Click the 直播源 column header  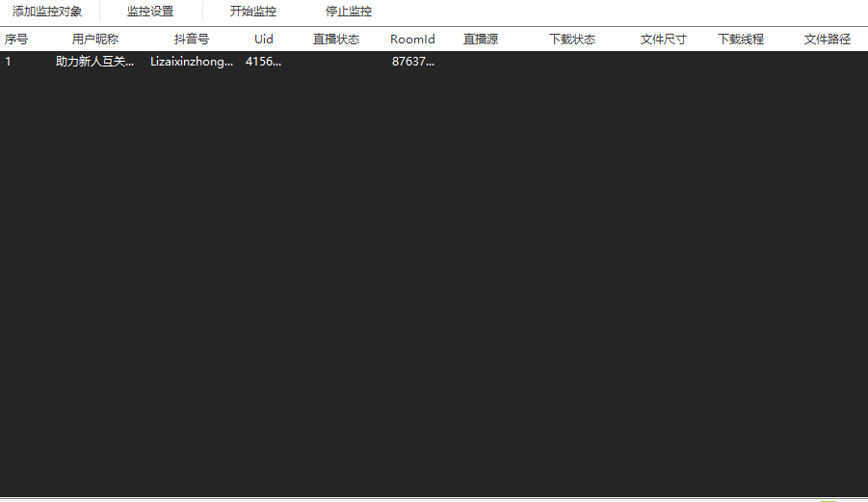click(481, 40)
